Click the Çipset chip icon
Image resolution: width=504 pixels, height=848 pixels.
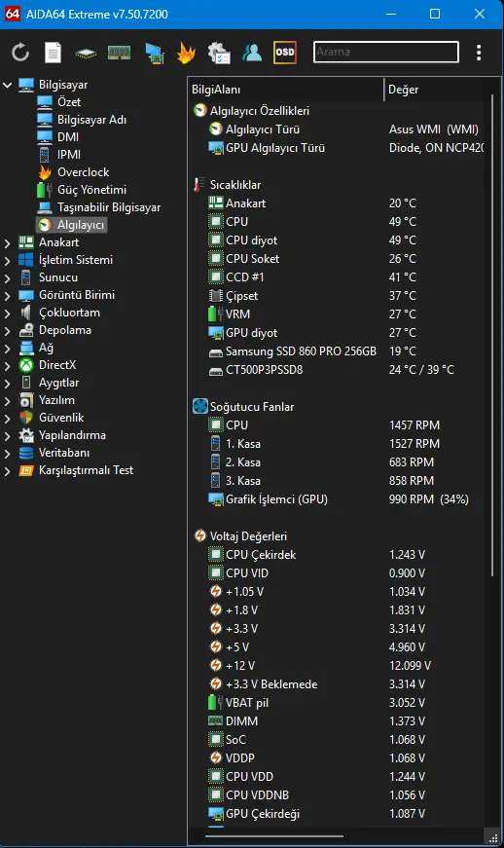216,296
